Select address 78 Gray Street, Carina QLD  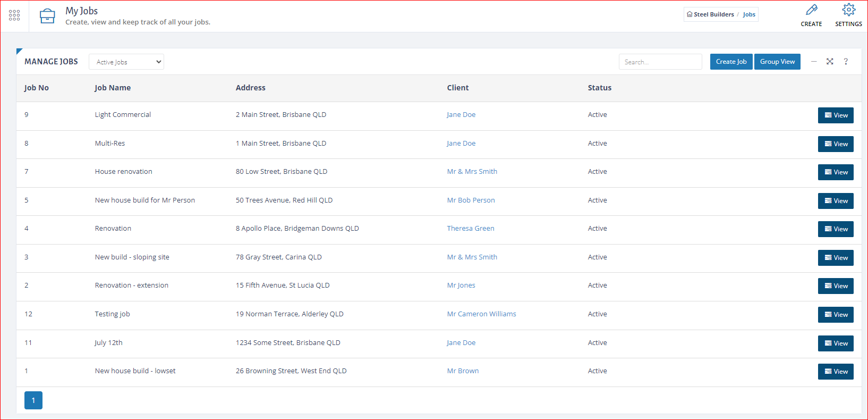click(279, 257)
